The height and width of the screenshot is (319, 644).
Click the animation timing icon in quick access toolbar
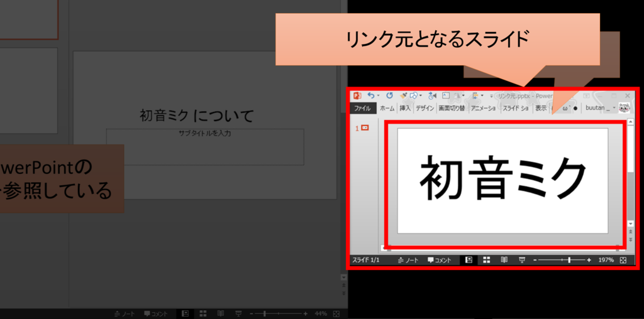(x=433, y=95)
